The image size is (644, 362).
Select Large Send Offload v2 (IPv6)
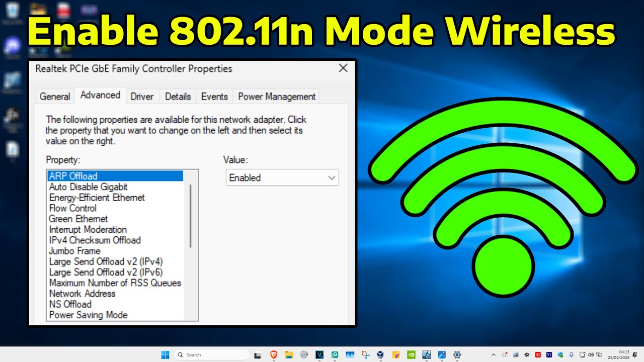106,272
